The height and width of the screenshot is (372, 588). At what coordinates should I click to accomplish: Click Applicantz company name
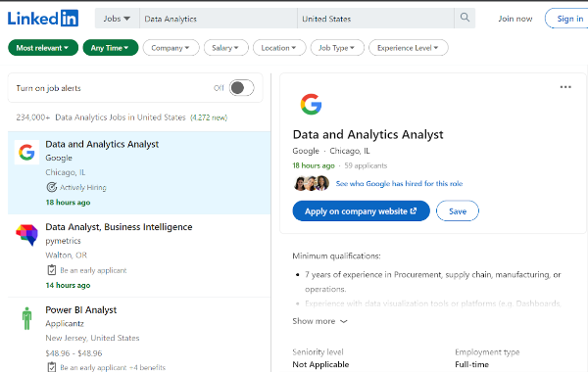pyautogui.click(x=65, y=324)
